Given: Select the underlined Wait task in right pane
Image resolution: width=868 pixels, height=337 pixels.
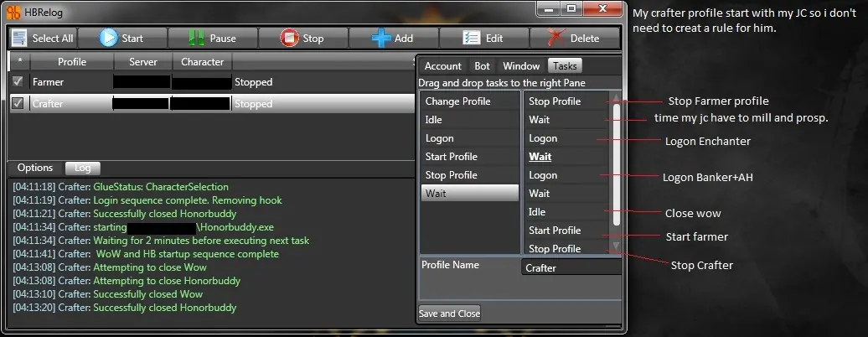Looking at the screenshot, I should pos(540,157).
